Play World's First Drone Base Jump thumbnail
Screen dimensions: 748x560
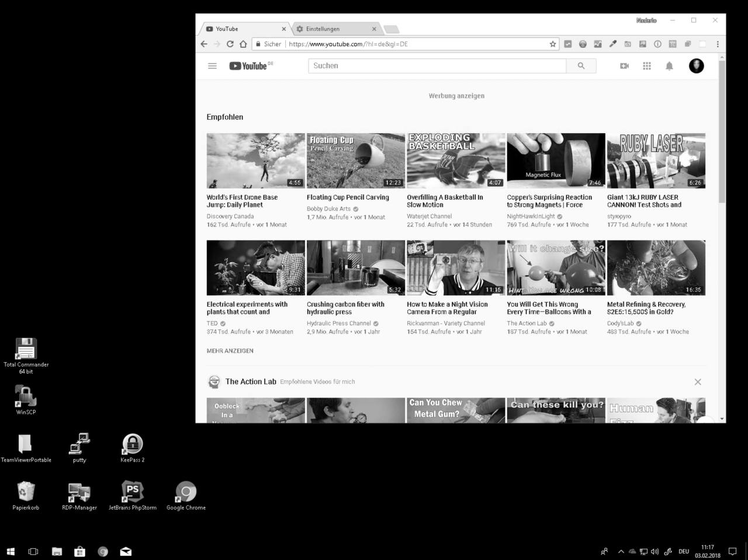coord(255,161)
